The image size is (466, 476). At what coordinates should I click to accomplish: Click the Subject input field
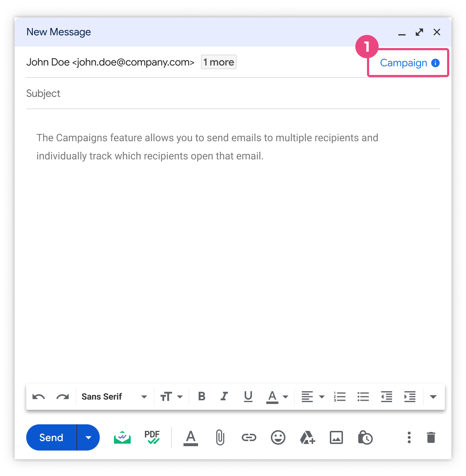pos(233,94)
